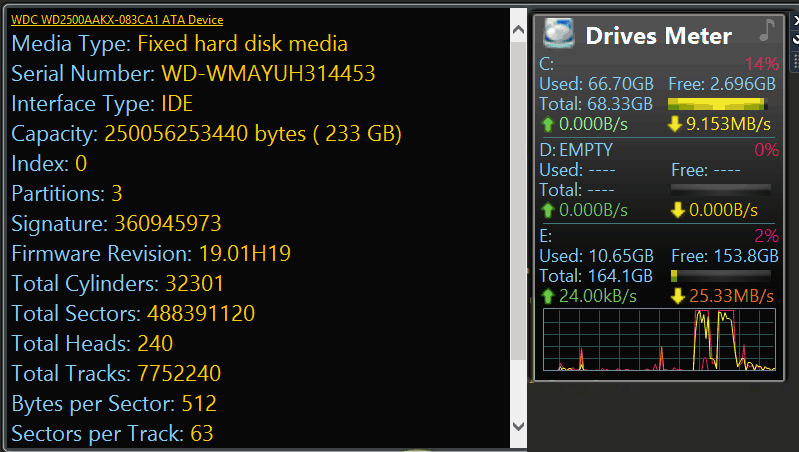Click Used: 66.70GB in Drives Meter

pyautogui.click(x=596, y=84)
